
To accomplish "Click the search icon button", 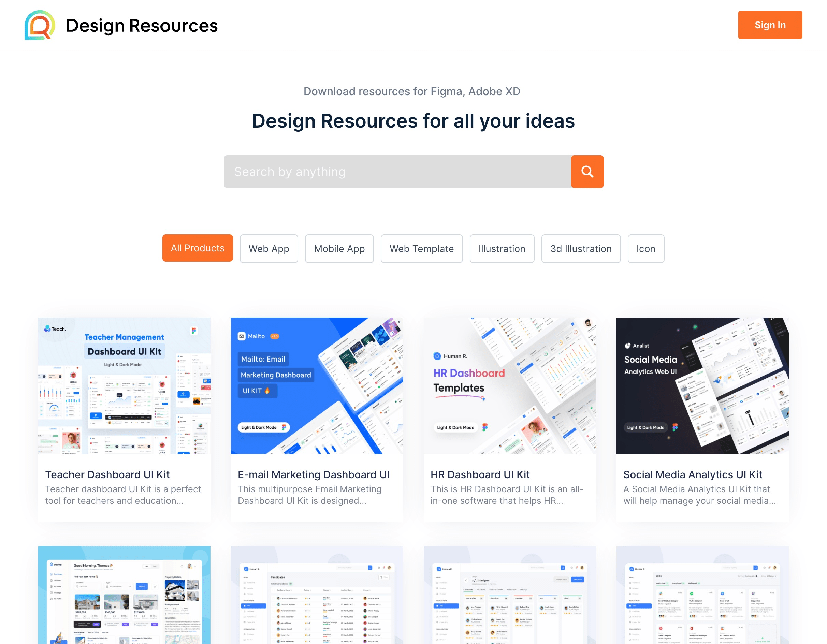I will (x=587, y=172).
